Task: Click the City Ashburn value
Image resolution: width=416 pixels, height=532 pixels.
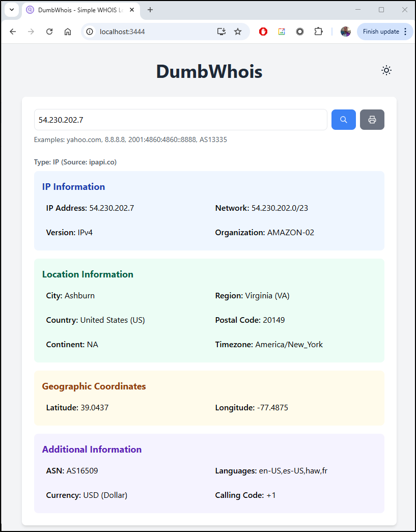Action: coord(80,295)
